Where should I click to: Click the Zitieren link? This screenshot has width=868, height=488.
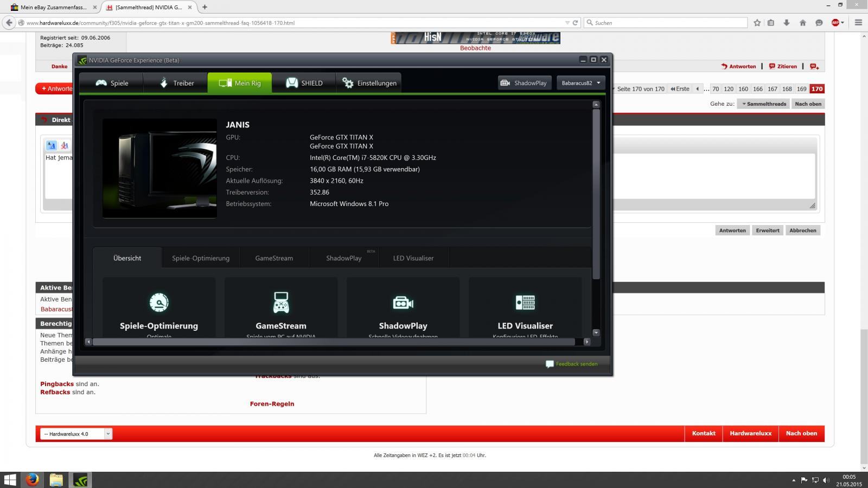(783, 66)
